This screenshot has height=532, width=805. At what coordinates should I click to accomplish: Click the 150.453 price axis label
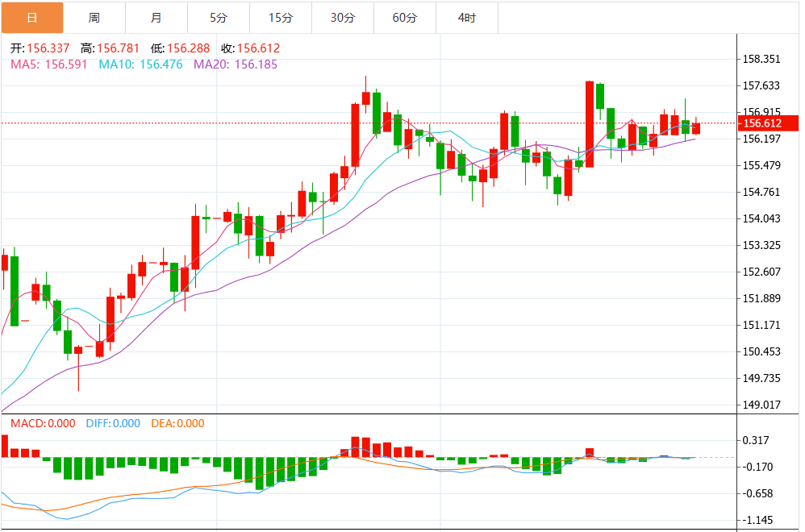point(762,352)
